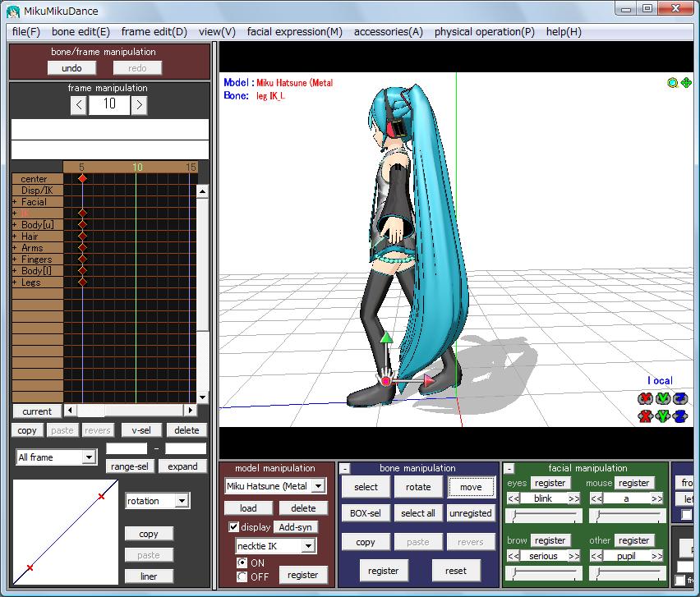700x597 pixels.
Task: Expand the Arms track group
Action: 15,248
